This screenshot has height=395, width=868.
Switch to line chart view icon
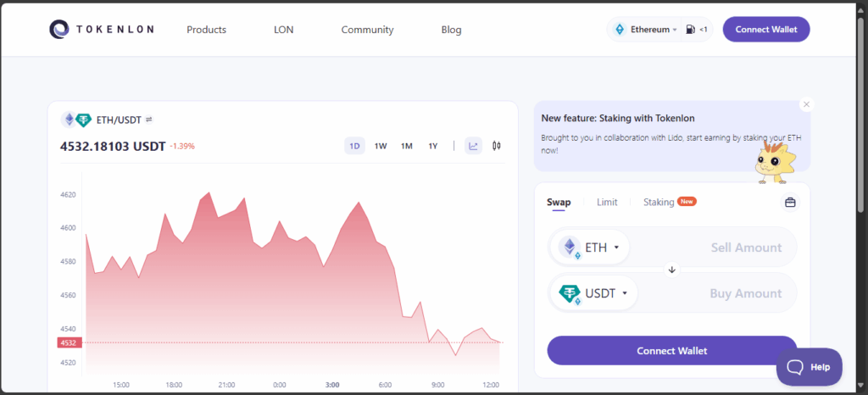473,146
